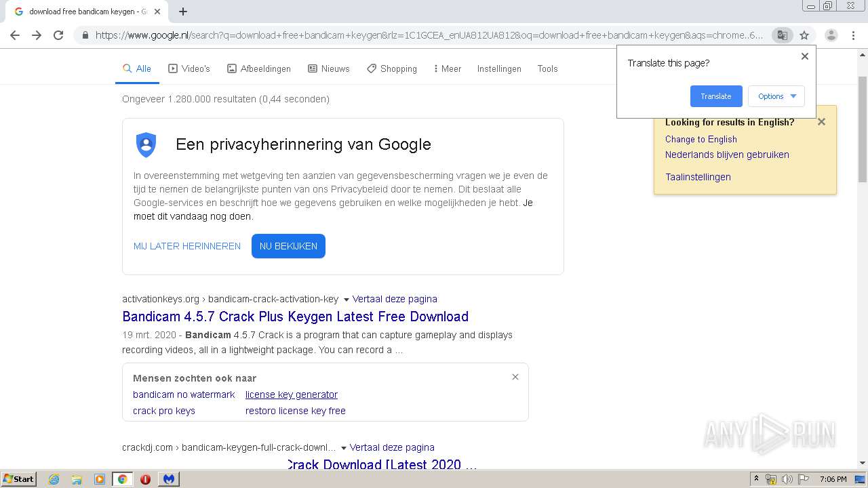Open the Taalinstellingen link
Viewport: 868px width, 488px height.
698,177
